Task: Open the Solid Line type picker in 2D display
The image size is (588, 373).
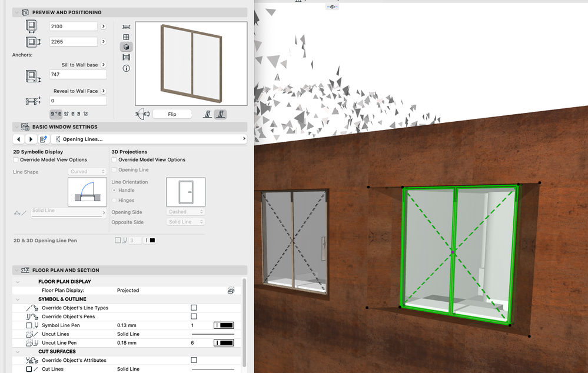Action: [69, 212]
